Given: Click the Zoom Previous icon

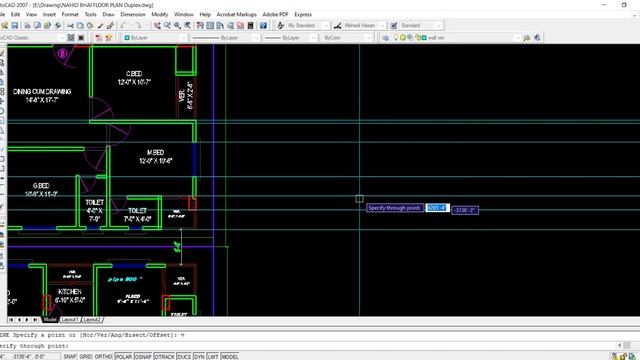Looking at the screenshot, I should tap(187, 25).
